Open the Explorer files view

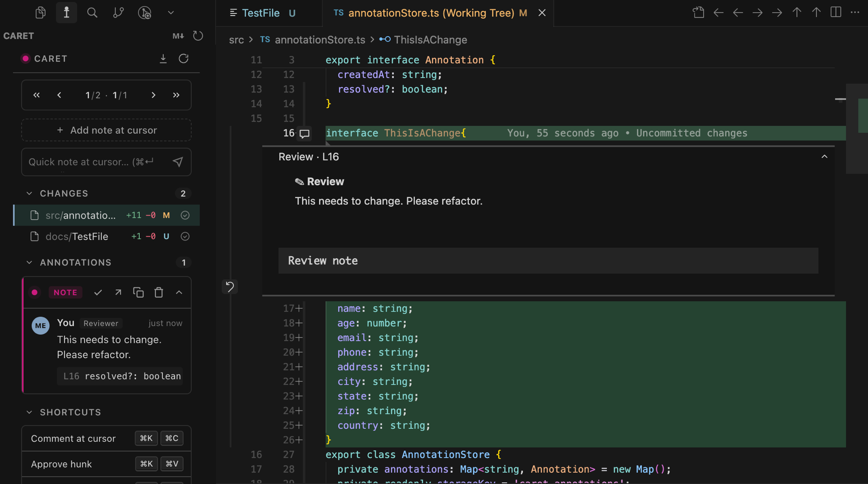coord(40,13)
